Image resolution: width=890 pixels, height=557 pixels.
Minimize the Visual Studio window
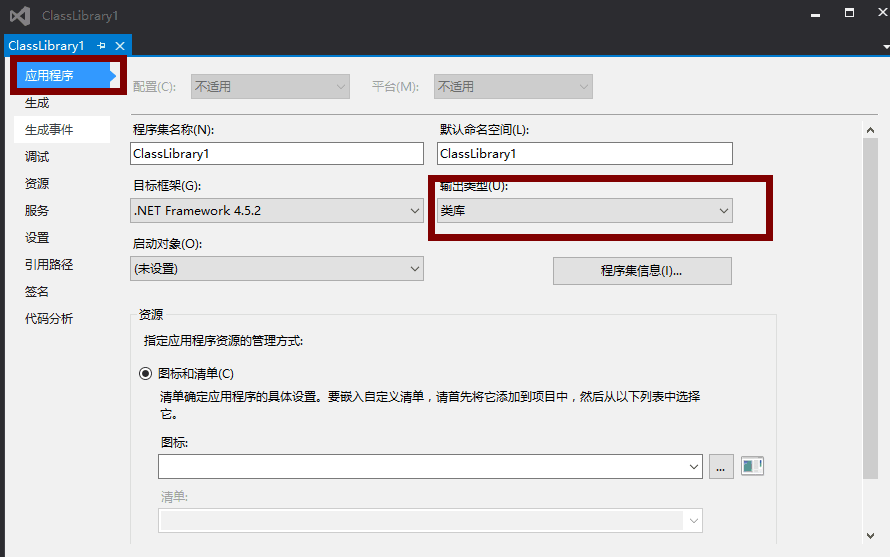click(816, 14)
